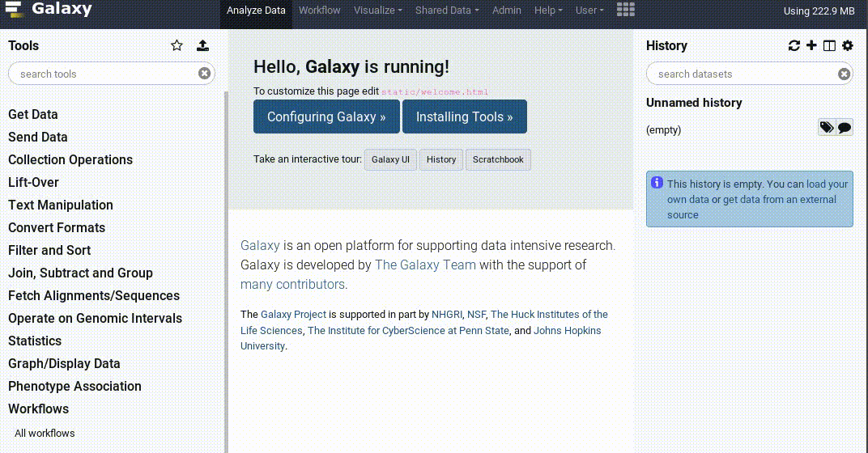The image size is (868, 453).
Task: Clear the tool search field
Action: point(204,74)
